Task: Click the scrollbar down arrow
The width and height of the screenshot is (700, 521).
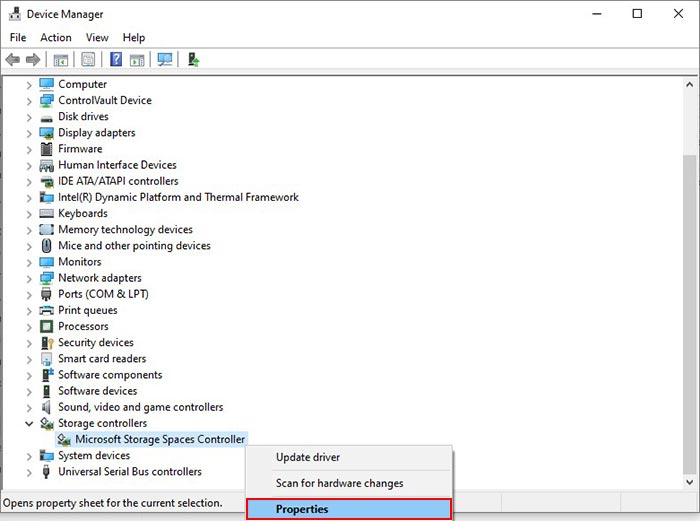Action: (x=689, y=482)
